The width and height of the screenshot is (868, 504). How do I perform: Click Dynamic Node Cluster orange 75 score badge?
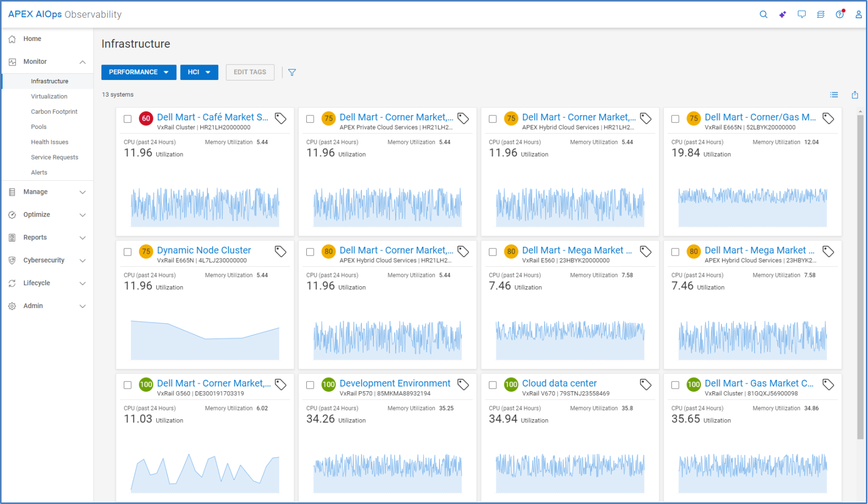pyautogui.click(x=146, y=251)
